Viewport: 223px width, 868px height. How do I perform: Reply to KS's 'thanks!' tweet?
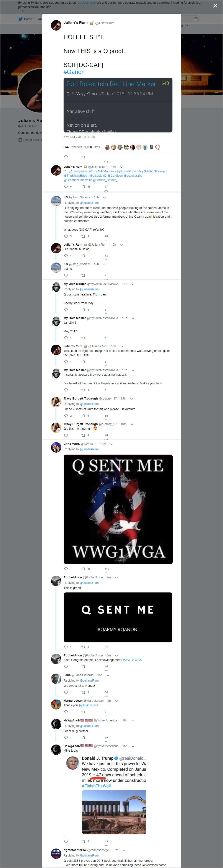(x=66, y=275)
